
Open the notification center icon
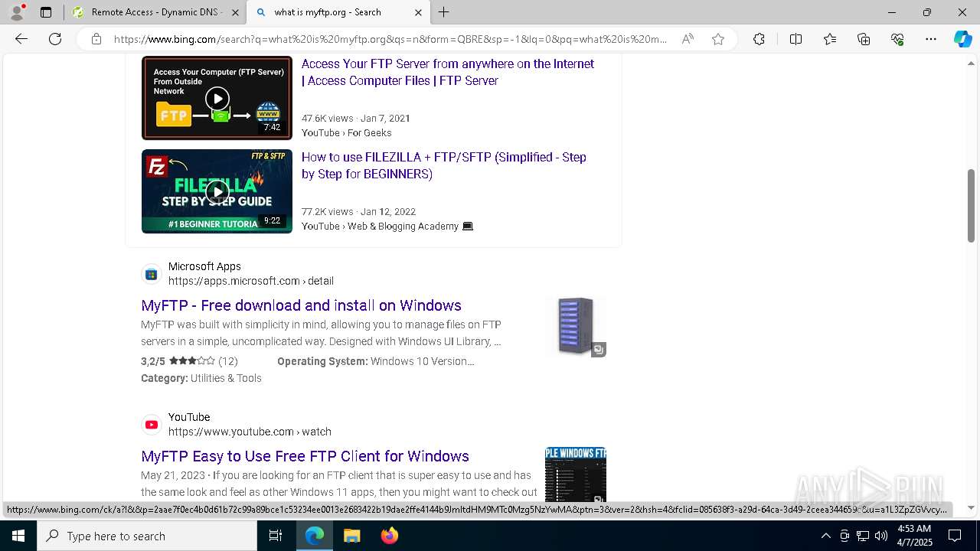pos(955,536)
